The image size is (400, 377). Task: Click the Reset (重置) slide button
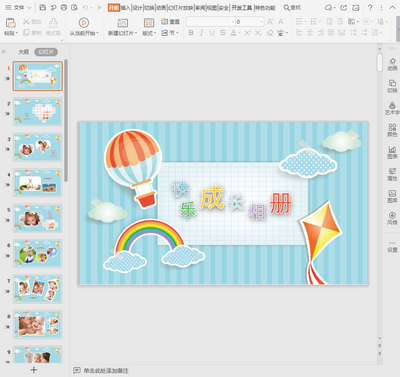(170, 22)
